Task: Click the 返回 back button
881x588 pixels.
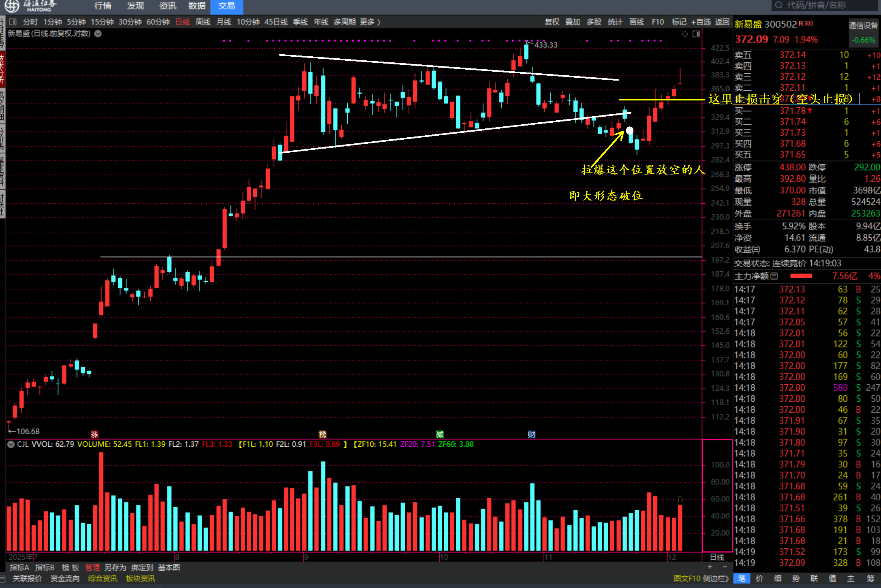Action: (722, 22)
